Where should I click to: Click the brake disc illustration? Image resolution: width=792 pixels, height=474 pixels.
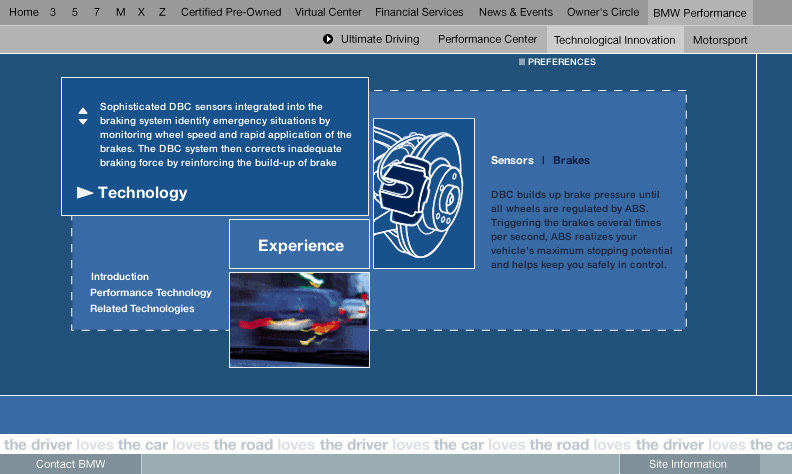[424, 193]
